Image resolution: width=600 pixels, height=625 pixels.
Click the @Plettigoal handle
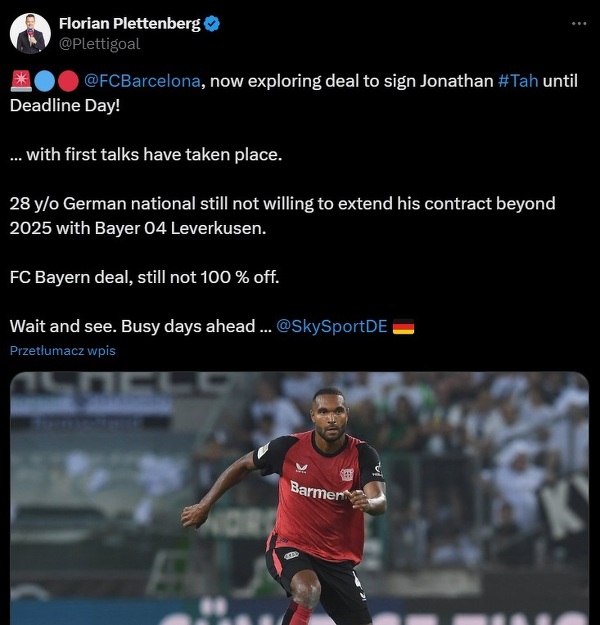tap(100, 44)
